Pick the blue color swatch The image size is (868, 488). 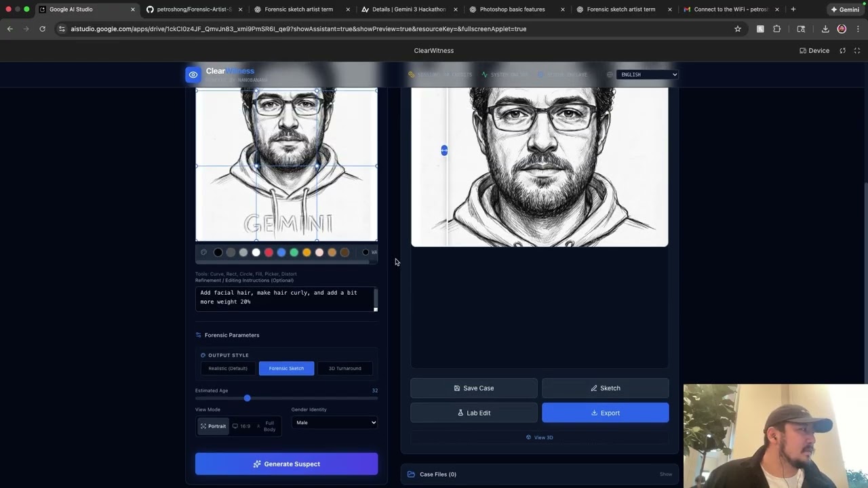pyautogui.click(x=281, y=252)
